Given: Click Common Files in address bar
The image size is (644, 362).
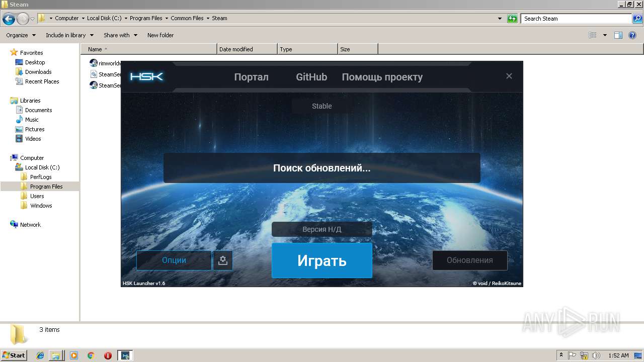Looking at the screenshot, I should pyautogui.click(x=187, y=18).
